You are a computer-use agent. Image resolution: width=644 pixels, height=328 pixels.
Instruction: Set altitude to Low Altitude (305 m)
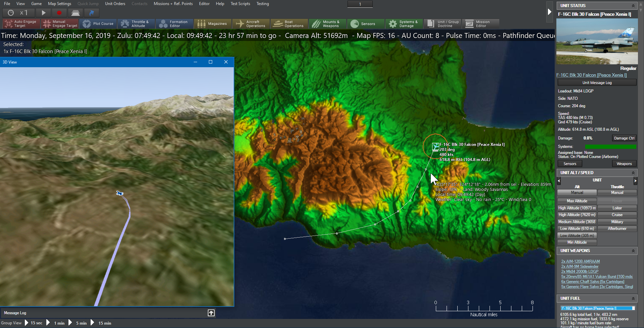click(577, 236)
